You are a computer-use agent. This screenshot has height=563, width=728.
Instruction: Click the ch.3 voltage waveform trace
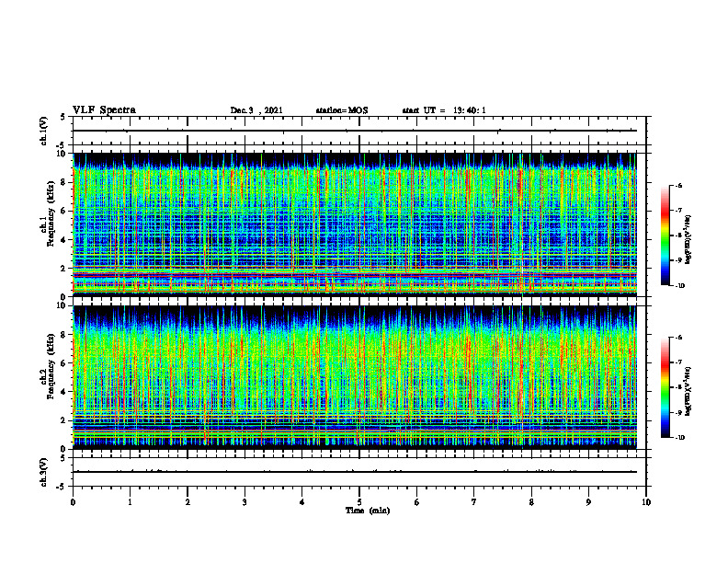point(355,472)
